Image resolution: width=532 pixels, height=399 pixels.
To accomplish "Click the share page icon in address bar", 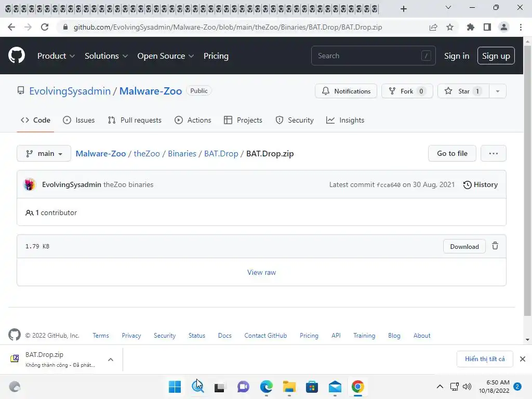I will point(433,27).
